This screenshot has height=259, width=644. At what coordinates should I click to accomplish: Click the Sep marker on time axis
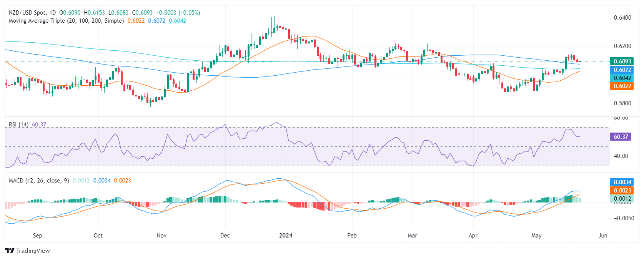point(37,236)
